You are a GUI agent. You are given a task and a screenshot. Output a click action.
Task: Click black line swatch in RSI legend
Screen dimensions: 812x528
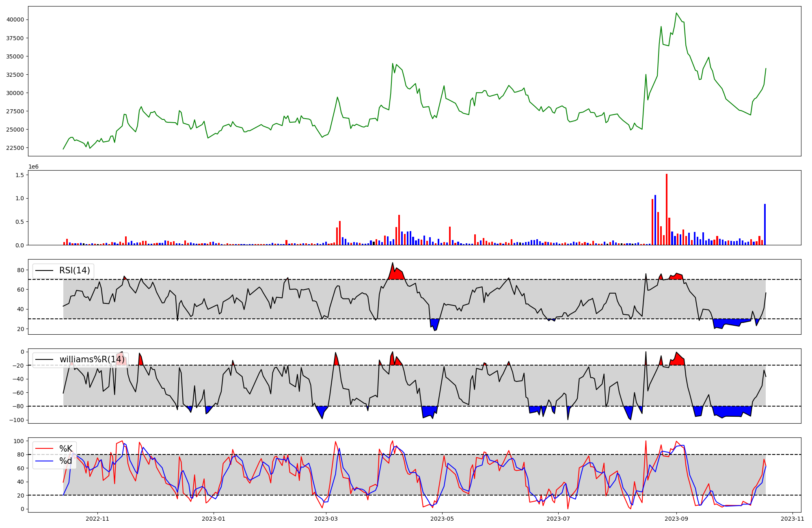tap(45, 270)
